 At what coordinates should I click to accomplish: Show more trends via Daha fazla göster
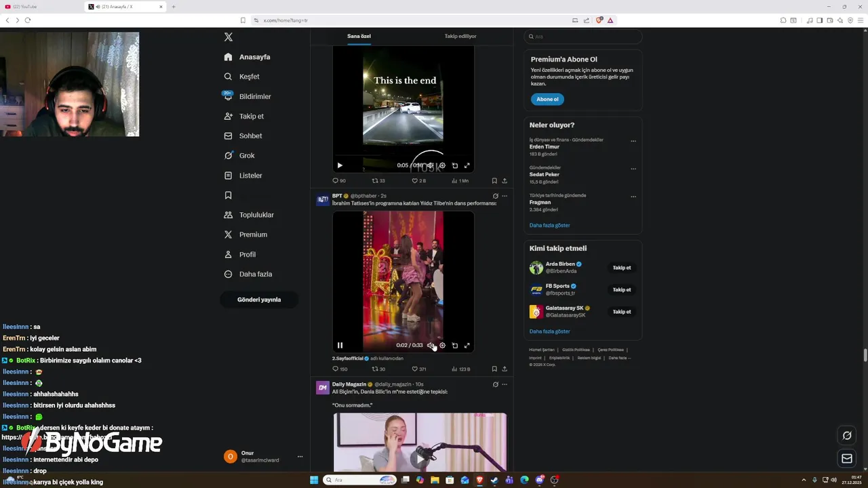[x=550, y=225]
